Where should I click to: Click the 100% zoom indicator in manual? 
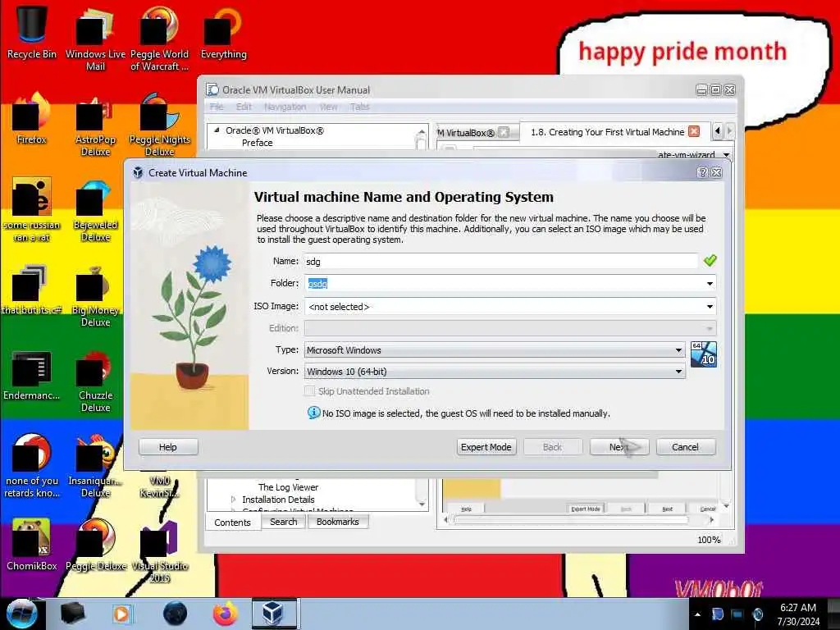click(x=709, y=540)
